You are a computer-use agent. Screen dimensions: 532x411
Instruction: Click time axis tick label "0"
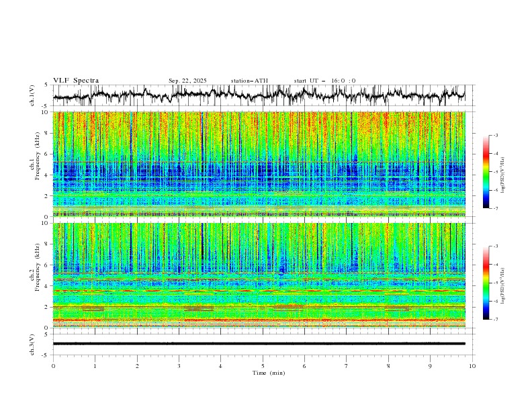(x=53, y=366)
